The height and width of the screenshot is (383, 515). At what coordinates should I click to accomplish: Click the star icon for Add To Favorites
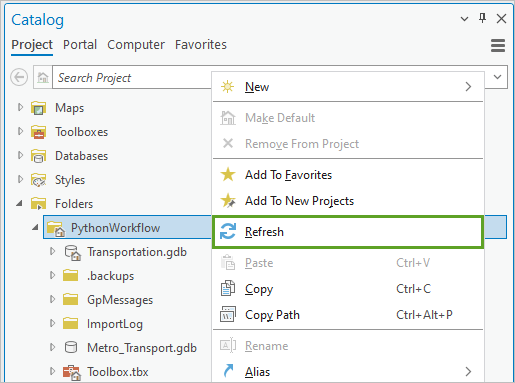coord(228,174)
